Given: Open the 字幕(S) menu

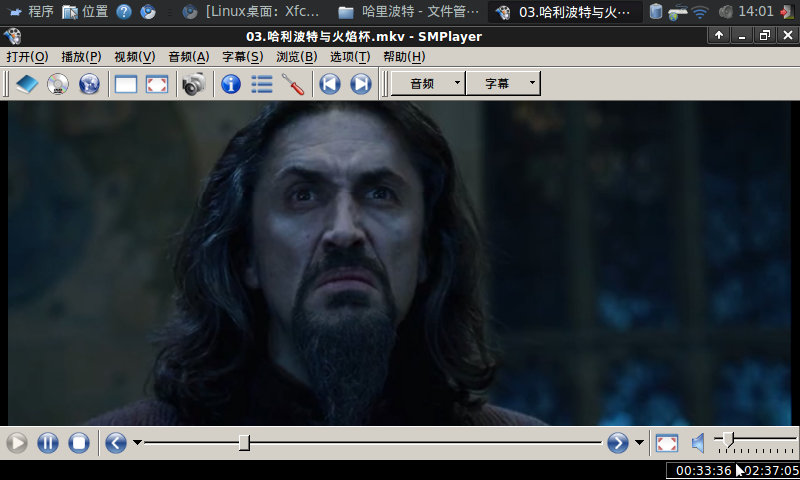Looking at the screenshot, I should point(242,57).
